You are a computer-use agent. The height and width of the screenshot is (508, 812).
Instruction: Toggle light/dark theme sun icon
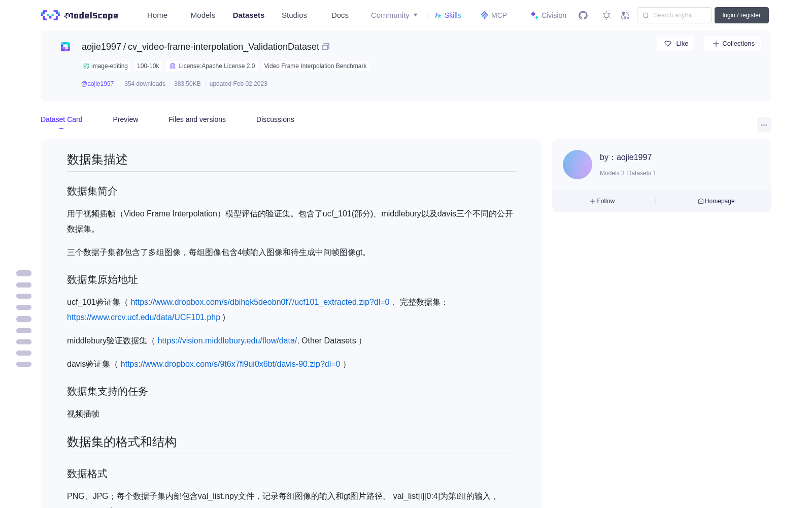[606, 15]
